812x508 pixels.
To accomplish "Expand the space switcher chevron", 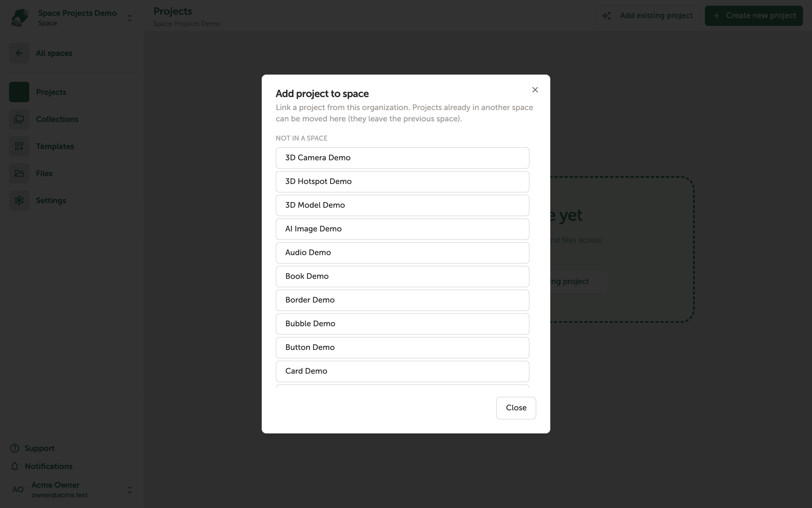I will click(x=129, y=18).
